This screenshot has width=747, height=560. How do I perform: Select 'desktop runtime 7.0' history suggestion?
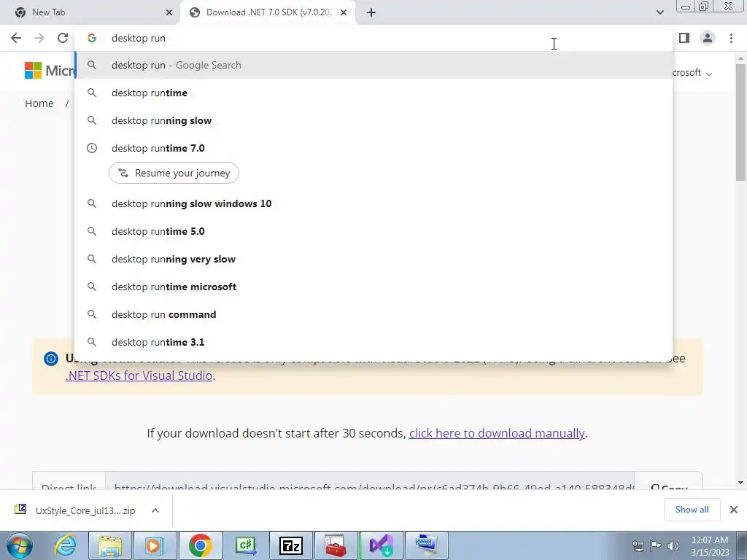tap(373, 148)
